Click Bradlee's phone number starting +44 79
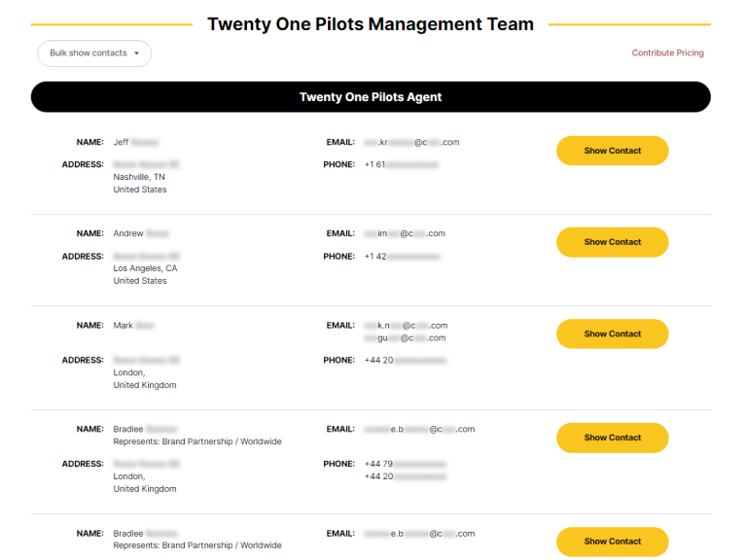 [406, 464]
